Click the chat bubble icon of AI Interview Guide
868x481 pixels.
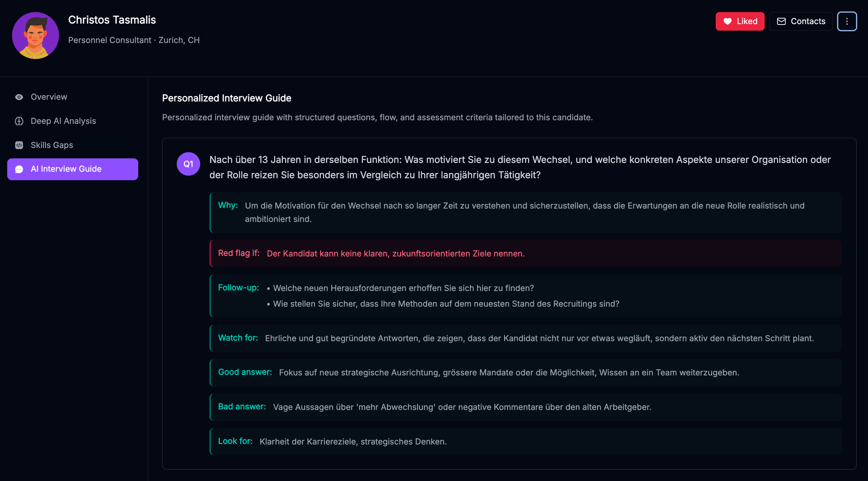[x=19, y=169]
